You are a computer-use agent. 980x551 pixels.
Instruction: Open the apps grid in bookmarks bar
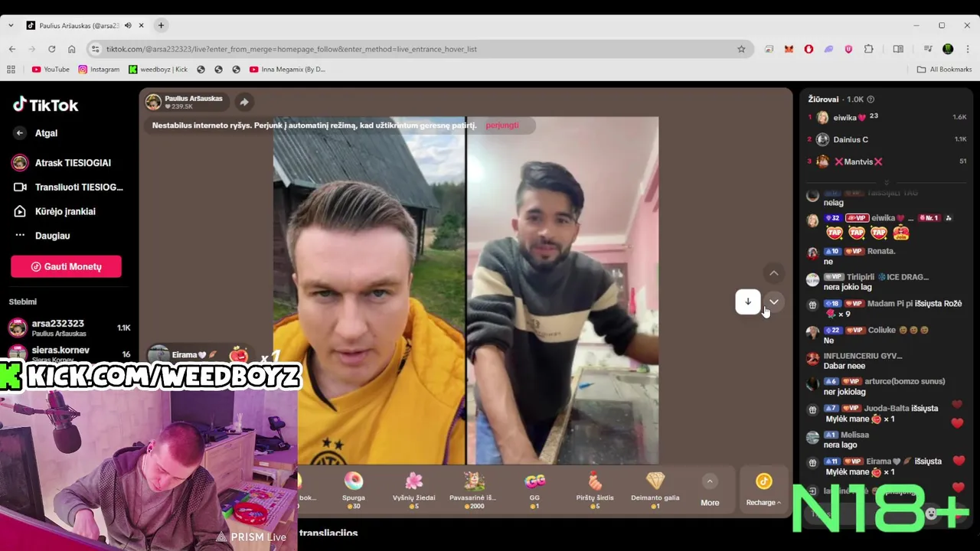click(x=11, y=70)
